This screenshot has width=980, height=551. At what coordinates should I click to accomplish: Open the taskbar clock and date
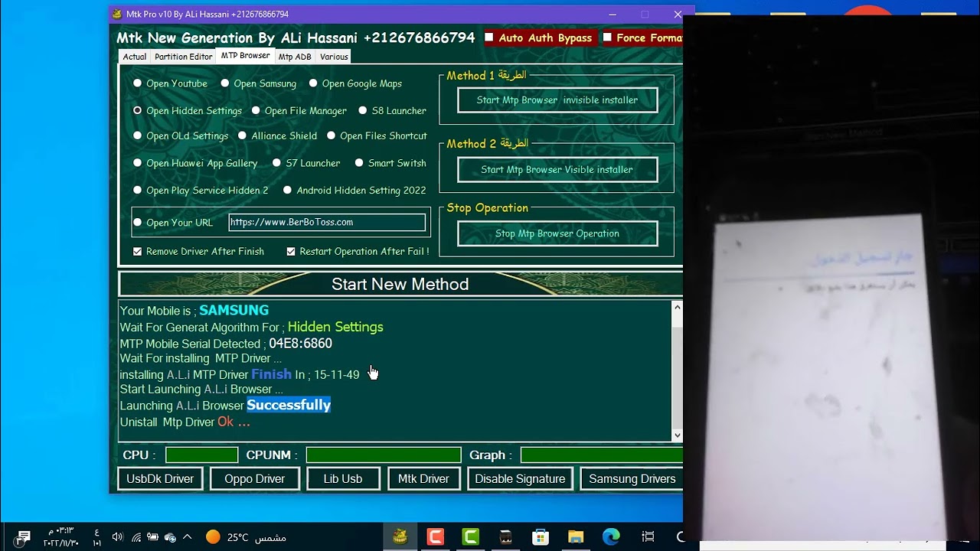coord(60,537)
